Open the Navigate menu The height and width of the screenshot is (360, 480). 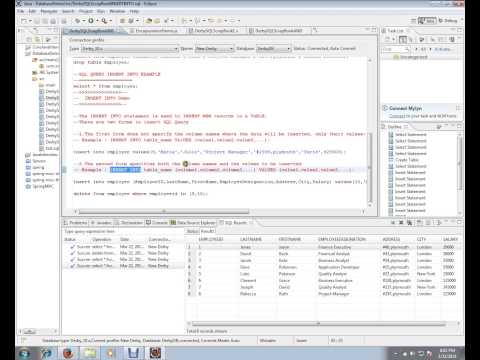(49, 11)
